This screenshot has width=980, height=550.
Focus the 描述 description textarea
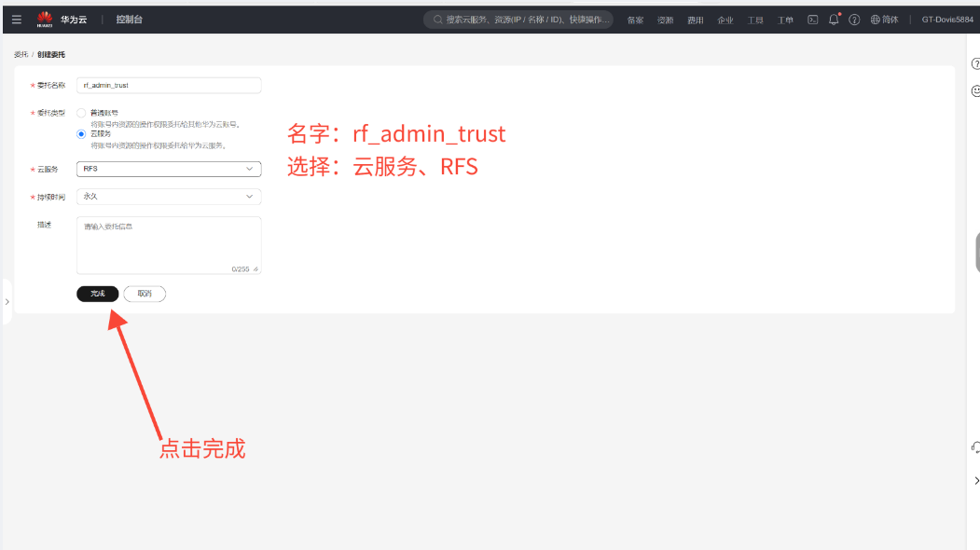[169, 244]
